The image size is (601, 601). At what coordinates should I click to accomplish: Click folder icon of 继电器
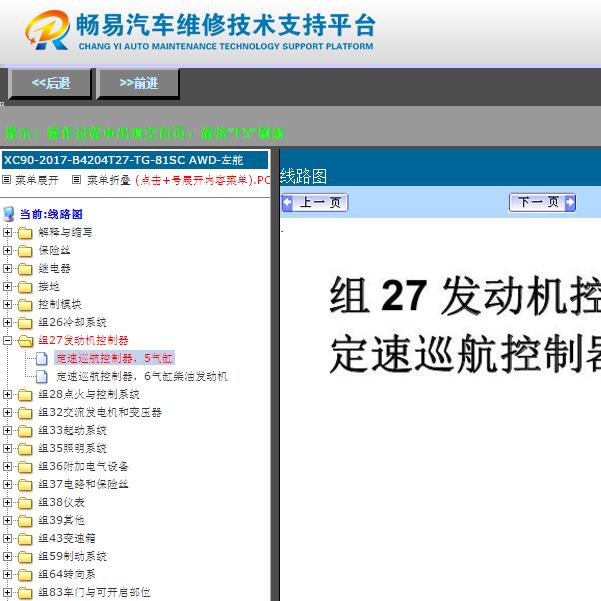(25, 269)
